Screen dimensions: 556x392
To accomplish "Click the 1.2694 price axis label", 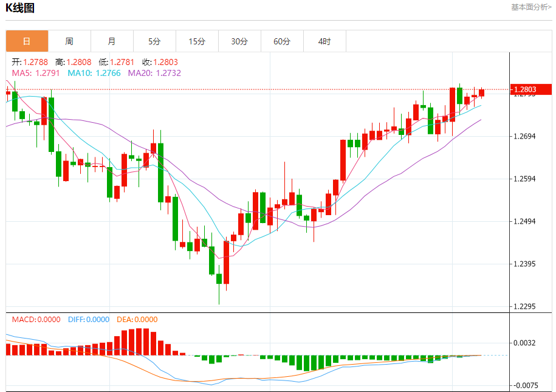I will pos(524,136).
